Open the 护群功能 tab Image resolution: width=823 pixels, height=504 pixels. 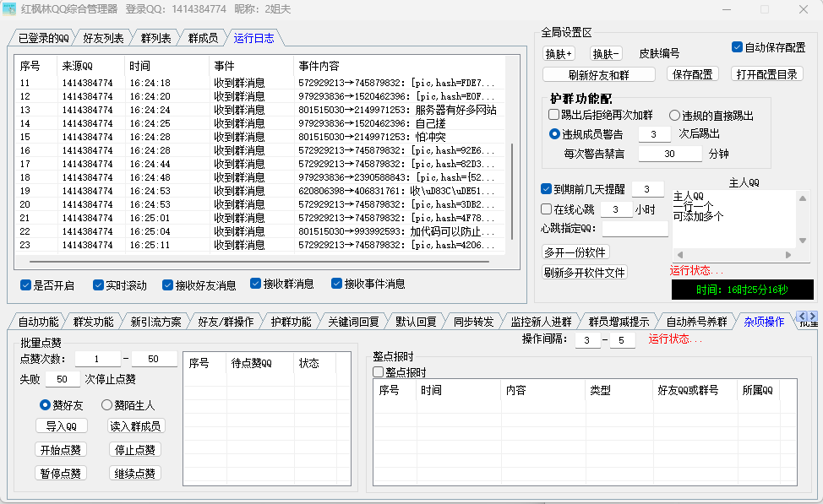tap(291, 322)
